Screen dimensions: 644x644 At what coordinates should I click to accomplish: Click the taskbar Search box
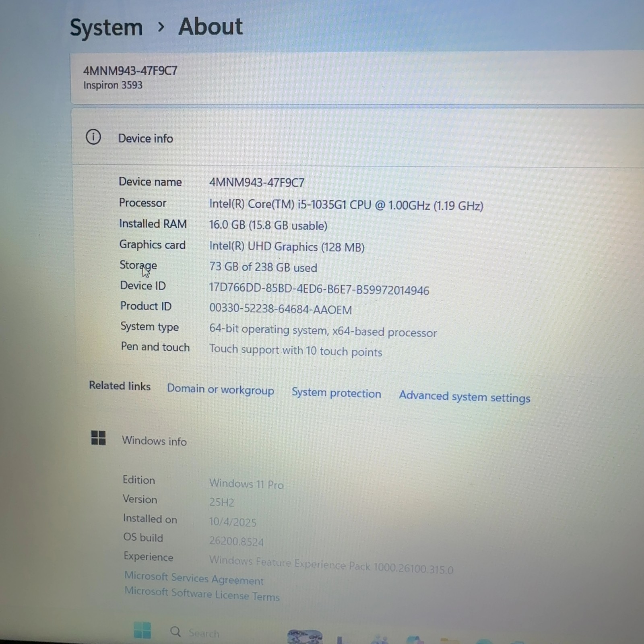tap(196, 633)
